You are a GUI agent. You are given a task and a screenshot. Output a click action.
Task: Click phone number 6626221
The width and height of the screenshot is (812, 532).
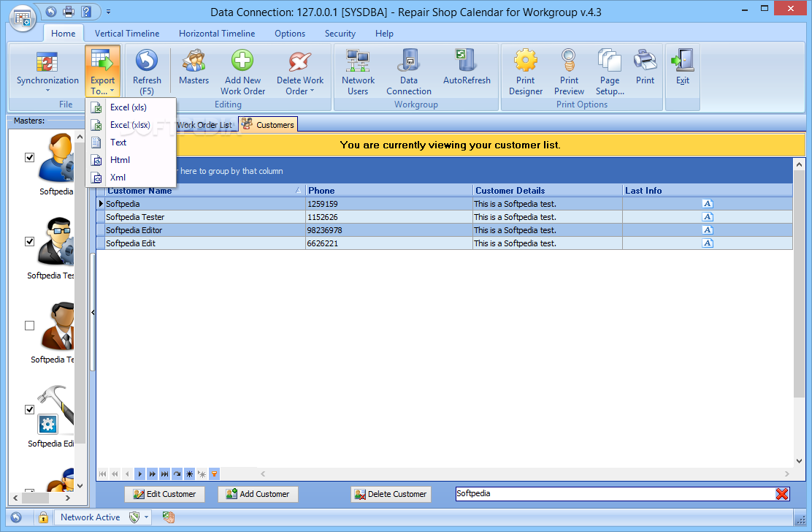point(323,243)
